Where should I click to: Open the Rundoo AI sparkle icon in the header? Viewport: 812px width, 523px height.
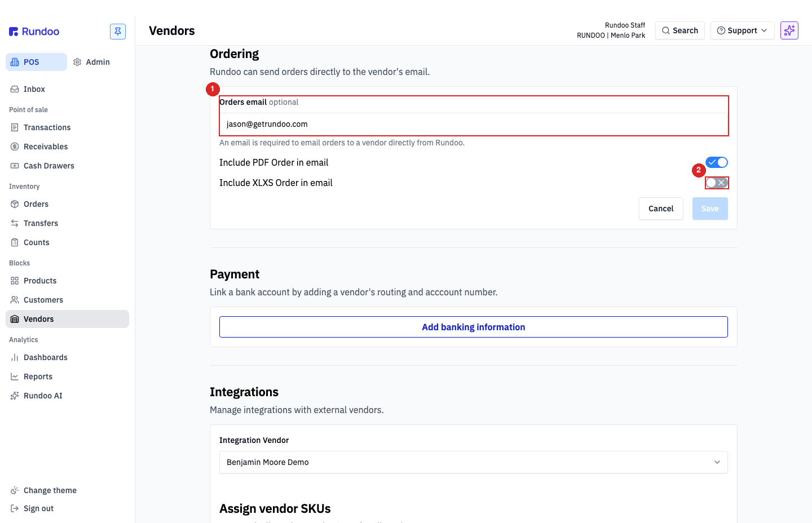[x=789, y=30]
